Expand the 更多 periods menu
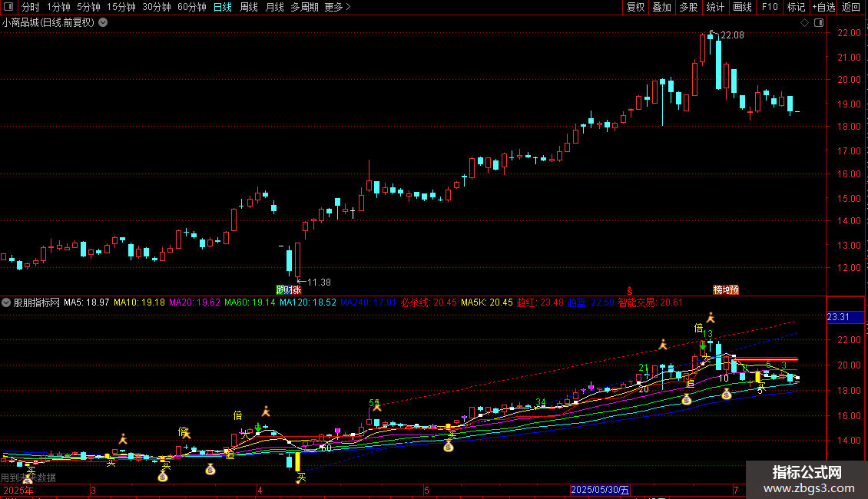The width and height of the screenshot is (868, 499). click(337, 7)
